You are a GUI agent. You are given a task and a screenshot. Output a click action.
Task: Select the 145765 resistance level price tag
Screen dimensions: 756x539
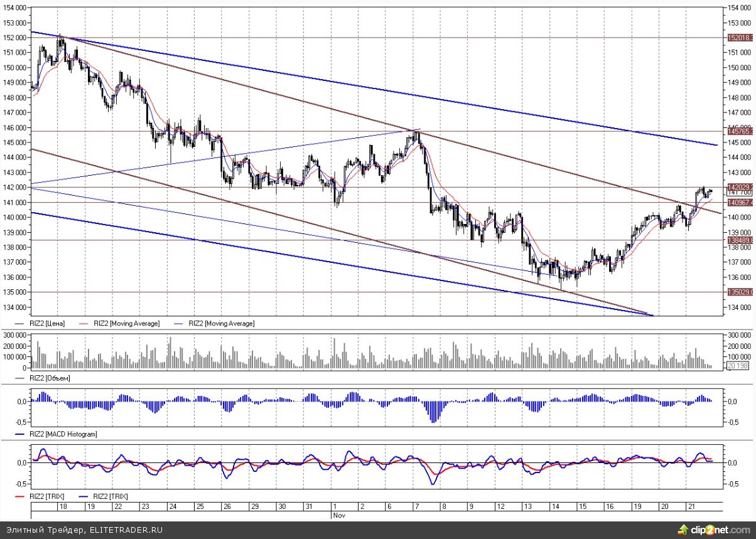click(x=740, y=132)
